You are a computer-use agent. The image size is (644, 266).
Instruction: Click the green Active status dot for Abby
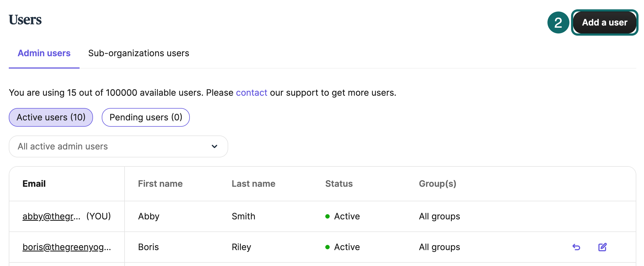click(x=327, y=216)
